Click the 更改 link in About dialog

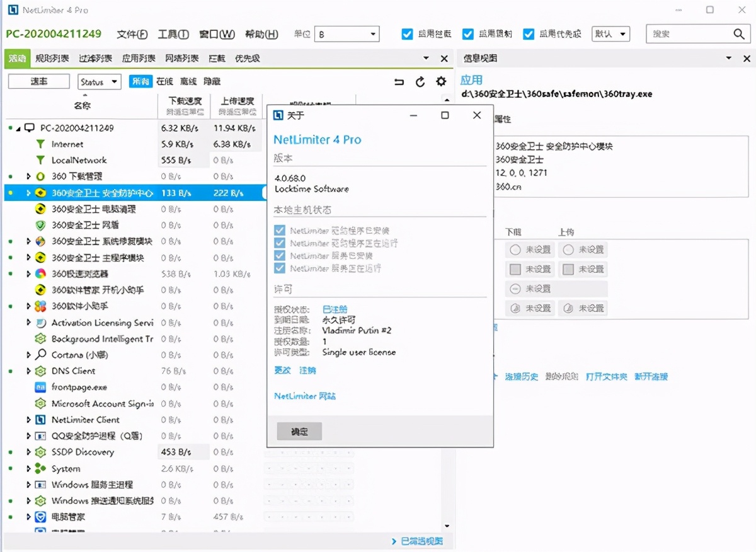[x=282, y=371]
